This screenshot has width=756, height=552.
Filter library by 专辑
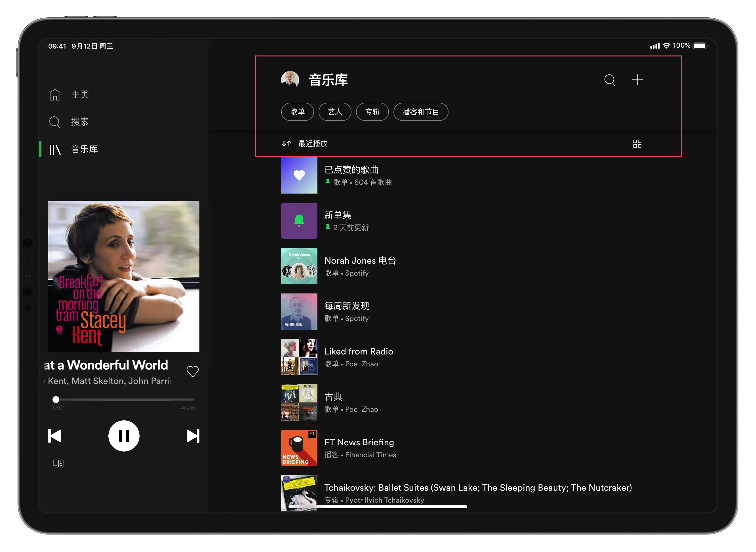(372, 112)
